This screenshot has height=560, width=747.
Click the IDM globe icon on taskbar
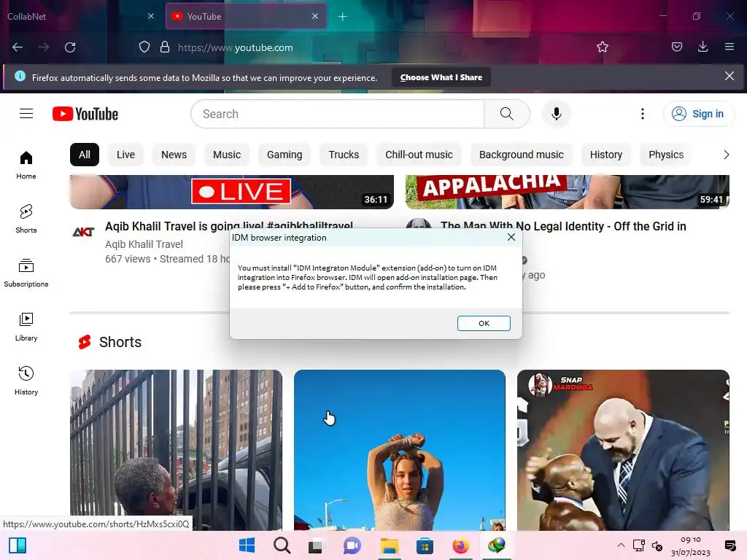click(x=496, y=545)
